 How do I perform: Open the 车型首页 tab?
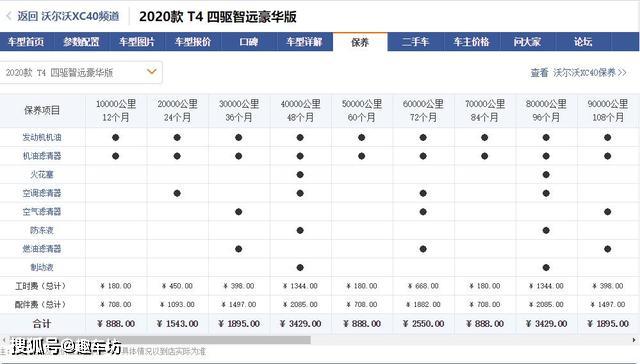(x=26, y=42)
